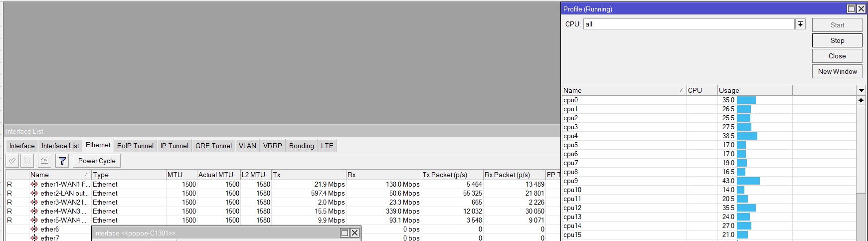Sort by the L2 MTU column header
This screenshot has width=868, height=241.
click(x=256, y=175)
